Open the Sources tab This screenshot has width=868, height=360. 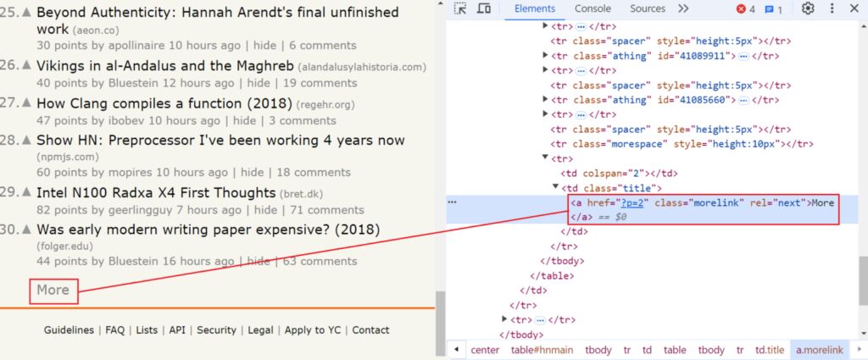pos(648,9)
